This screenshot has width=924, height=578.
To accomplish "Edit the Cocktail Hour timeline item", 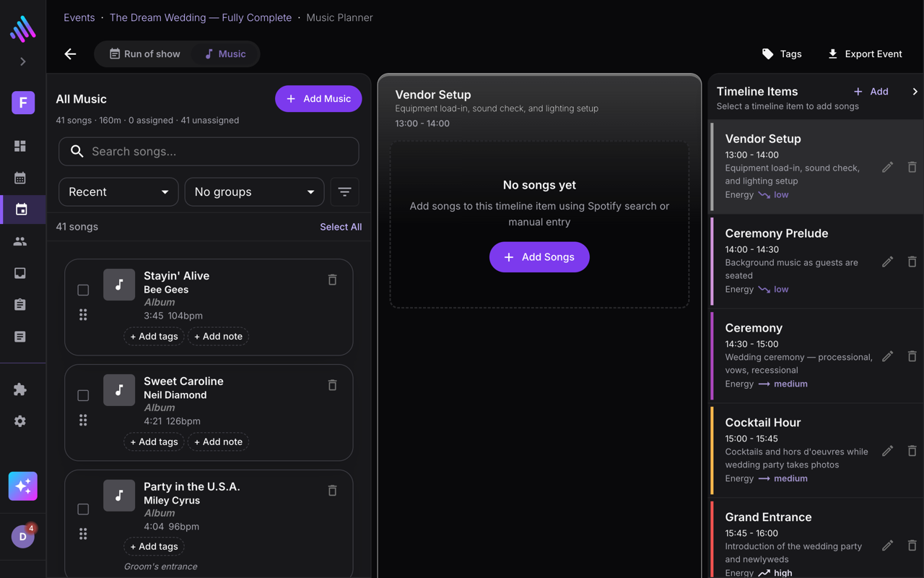I will point(887,451).
